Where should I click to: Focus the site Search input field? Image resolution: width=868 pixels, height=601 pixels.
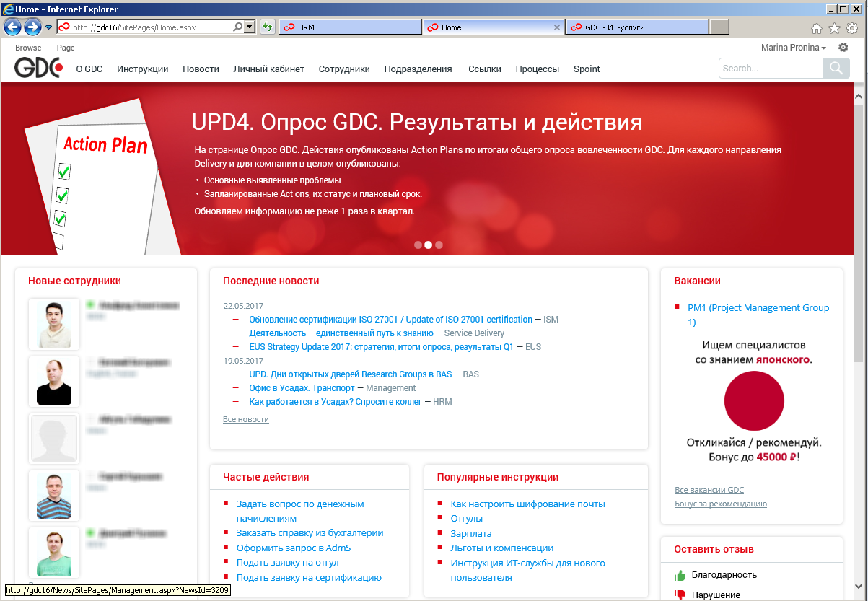pos(771,69)
